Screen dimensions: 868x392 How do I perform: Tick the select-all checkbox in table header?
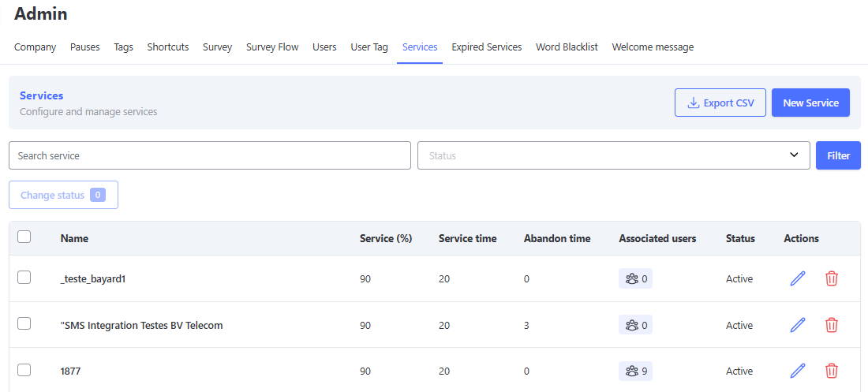[x=24, y=237]
